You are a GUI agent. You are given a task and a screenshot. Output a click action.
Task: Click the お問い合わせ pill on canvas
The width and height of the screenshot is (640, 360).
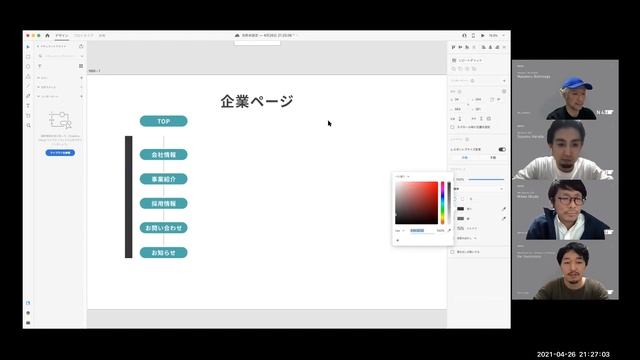click(164, 228)
